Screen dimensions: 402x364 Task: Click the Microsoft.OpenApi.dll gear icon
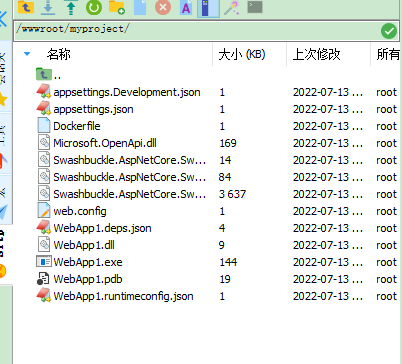(44, 143)
